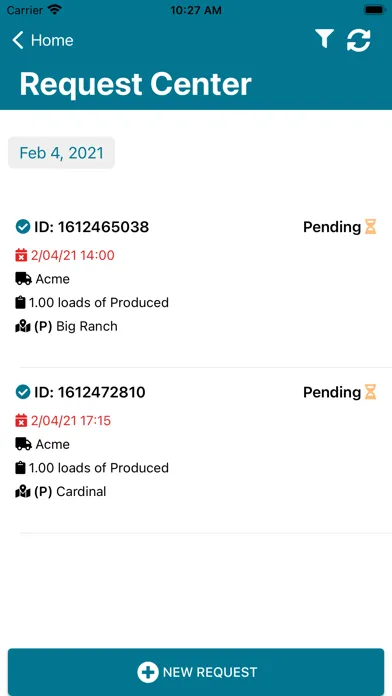The width and height of the screenshot is (392, 696).
Task: Click red calendar icon beside 2/04/21 14:00
Action: pyautogui.click(x=21, y=255)
